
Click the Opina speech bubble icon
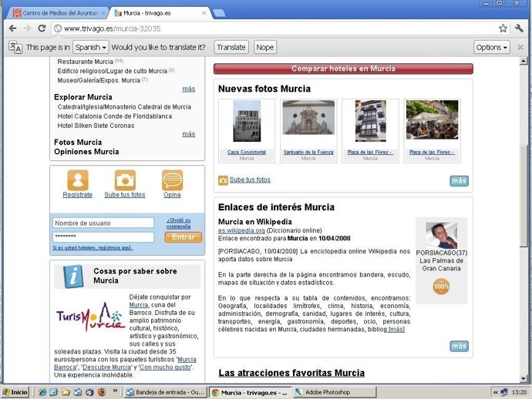(x=173, y=180)
